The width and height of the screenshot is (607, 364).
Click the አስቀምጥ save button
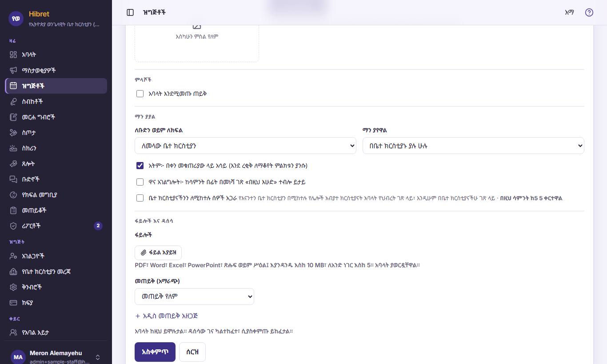pos(155,352)
